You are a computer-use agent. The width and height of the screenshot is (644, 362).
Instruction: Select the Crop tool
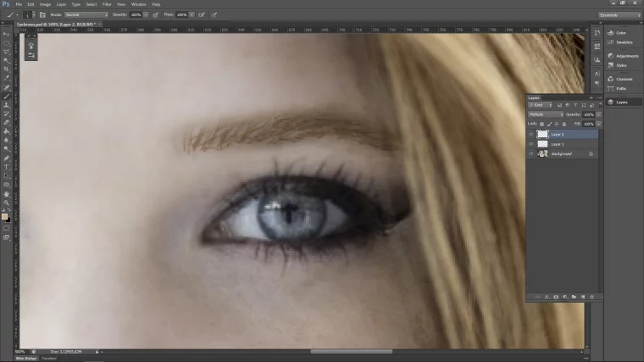(6, 69)
